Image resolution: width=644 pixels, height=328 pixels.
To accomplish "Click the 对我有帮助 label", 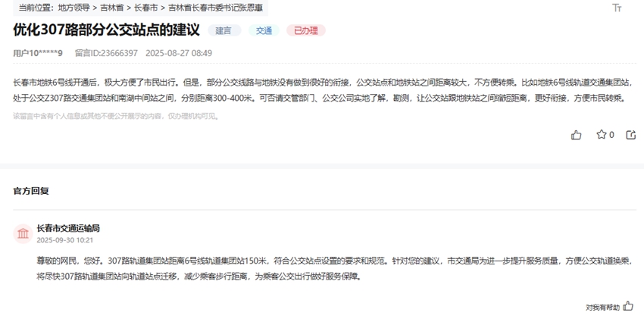I will tap(602, 308).
